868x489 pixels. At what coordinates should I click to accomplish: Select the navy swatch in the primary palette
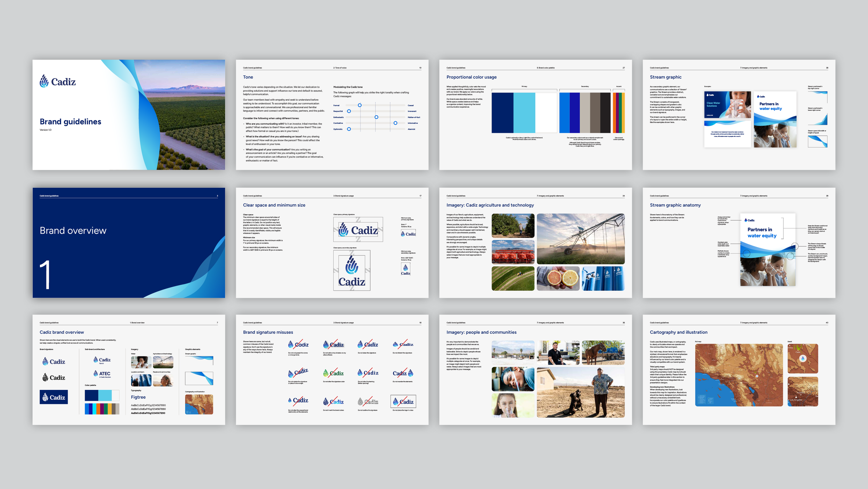pos(502,113)
